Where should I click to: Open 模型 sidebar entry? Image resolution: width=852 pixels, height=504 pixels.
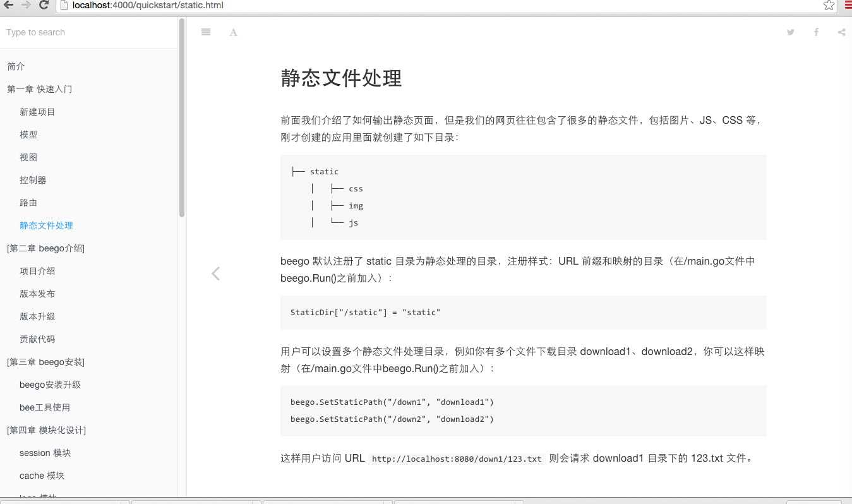pos(28,135)
